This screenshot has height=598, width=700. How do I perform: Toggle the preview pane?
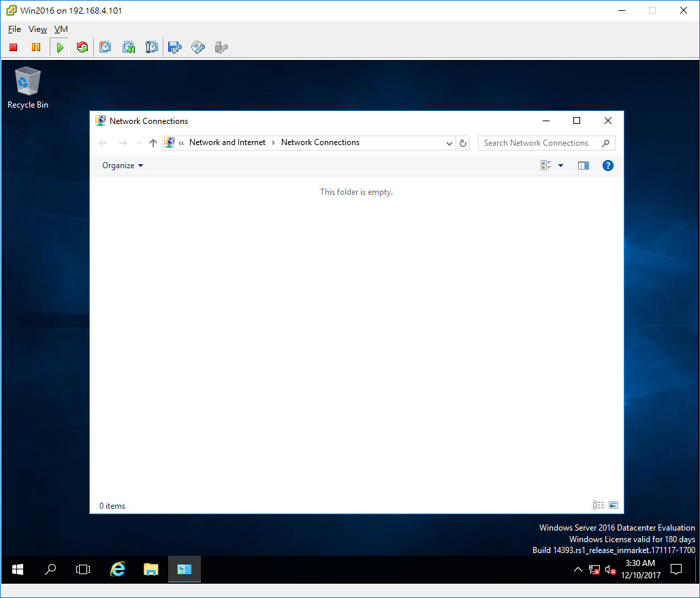point(584,166)
